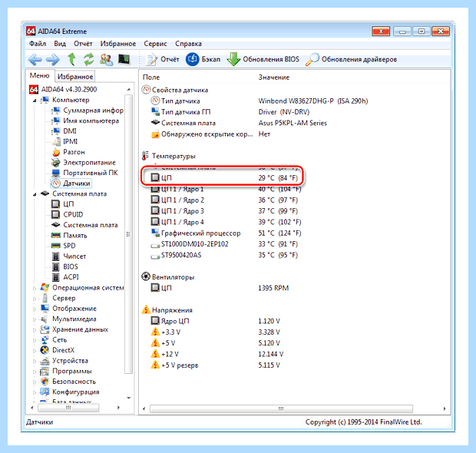476x453 pixels.
Task: Open Обновления BIOS toolbar button
Action: 263,59
